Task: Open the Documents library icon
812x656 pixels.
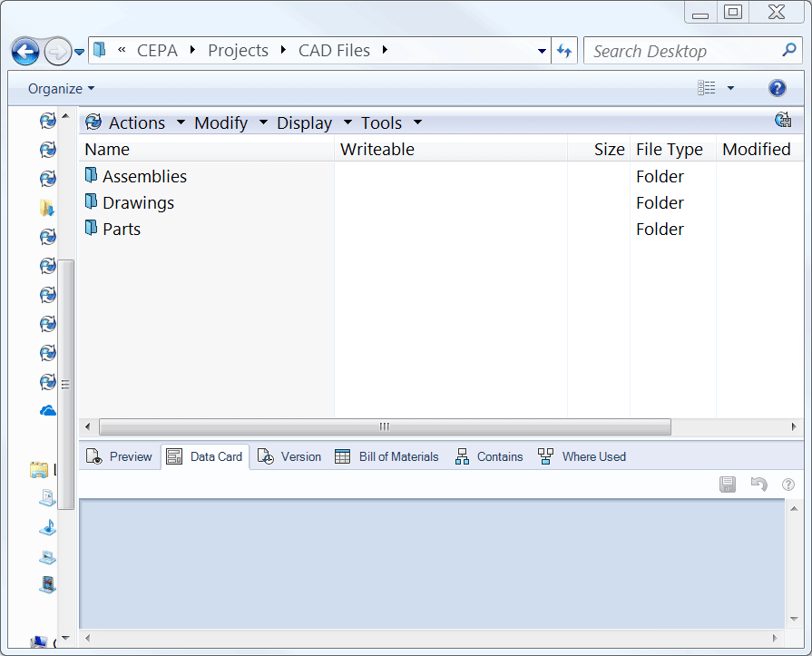Action: tap(48, 498)
